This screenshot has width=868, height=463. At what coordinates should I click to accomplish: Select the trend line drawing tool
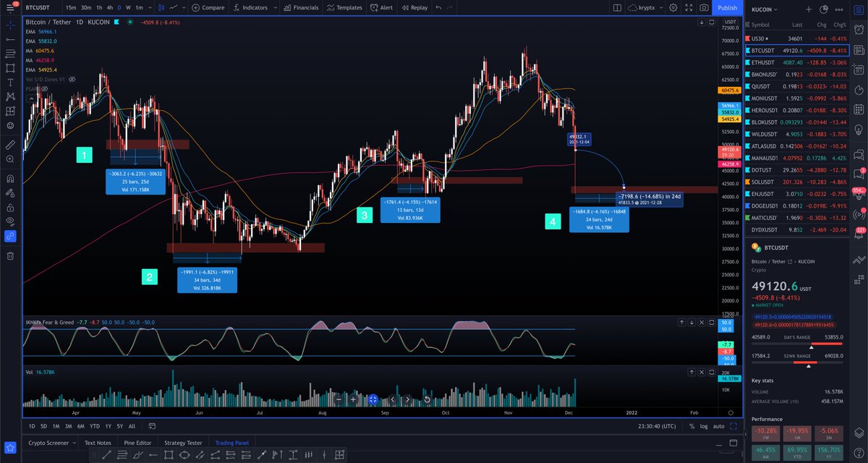pos(10,40)
